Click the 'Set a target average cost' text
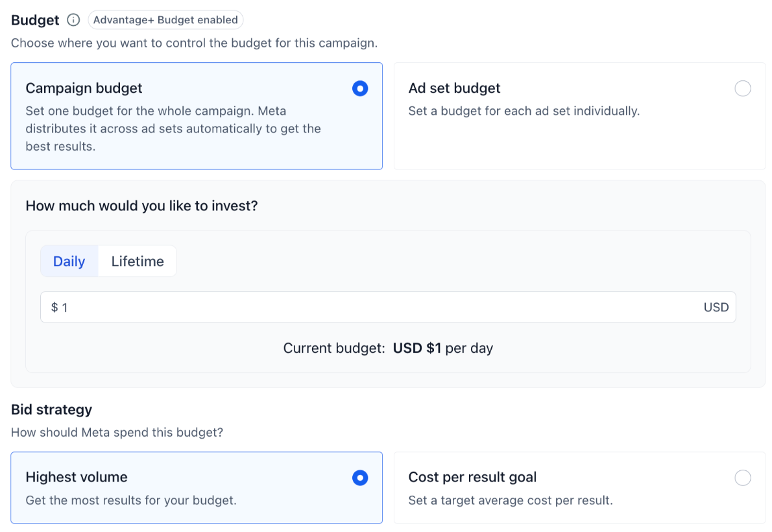This screenshot has width=772, height=532. (511, 500)
